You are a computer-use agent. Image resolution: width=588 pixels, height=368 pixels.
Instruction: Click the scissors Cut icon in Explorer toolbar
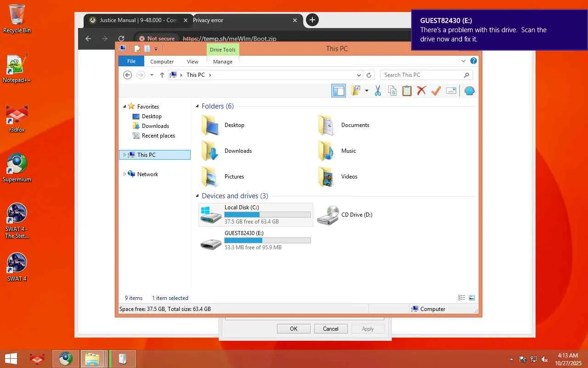tap(378, 91)
